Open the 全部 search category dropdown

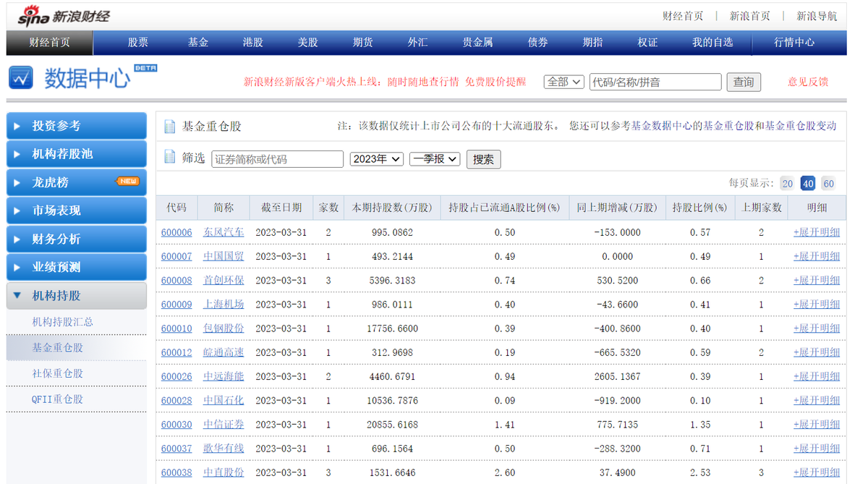[x=564, y=82]
